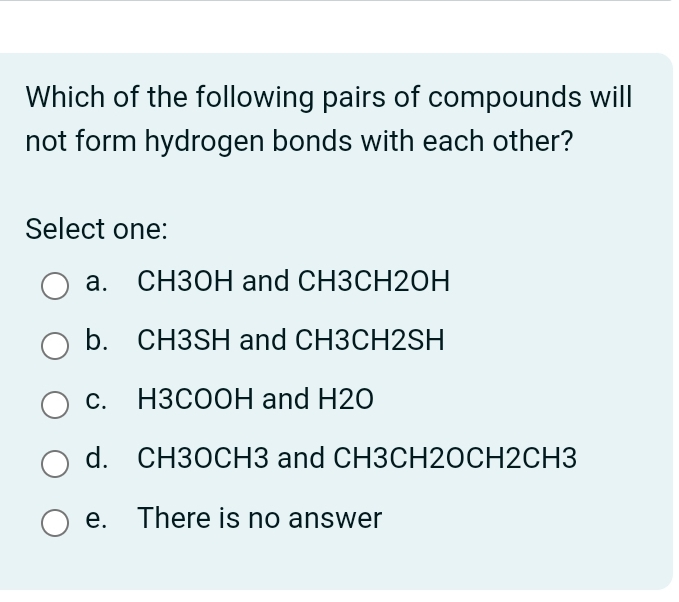Image resolution: width=679 pixels, height=602 pixels.
Task: Click the answer text starting with CH3SH
Action: pos(290,342)
